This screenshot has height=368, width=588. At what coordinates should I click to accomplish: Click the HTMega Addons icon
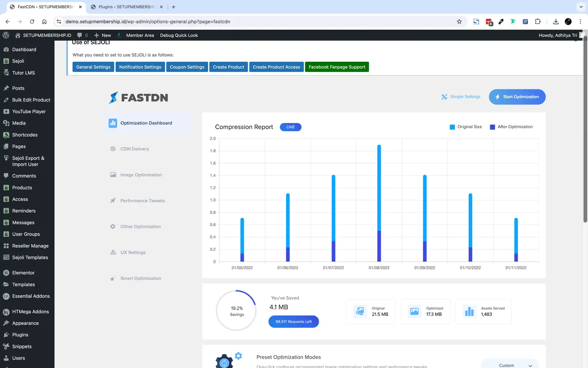click(6, 312)
